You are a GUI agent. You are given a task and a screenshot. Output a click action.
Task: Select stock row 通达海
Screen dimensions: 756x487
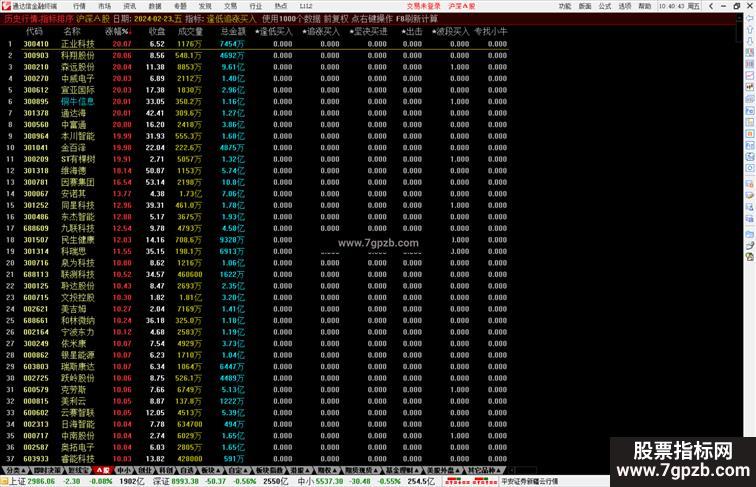(254, 113)
